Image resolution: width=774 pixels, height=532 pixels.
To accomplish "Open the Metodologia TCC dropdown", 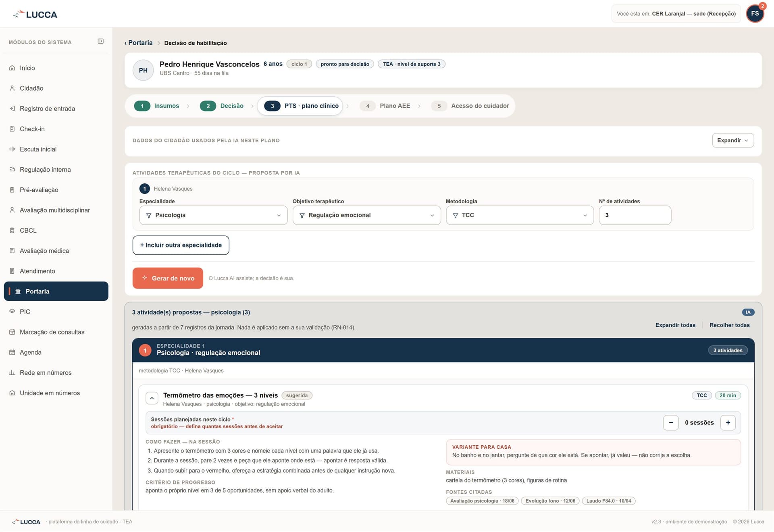I will (520, 215).
